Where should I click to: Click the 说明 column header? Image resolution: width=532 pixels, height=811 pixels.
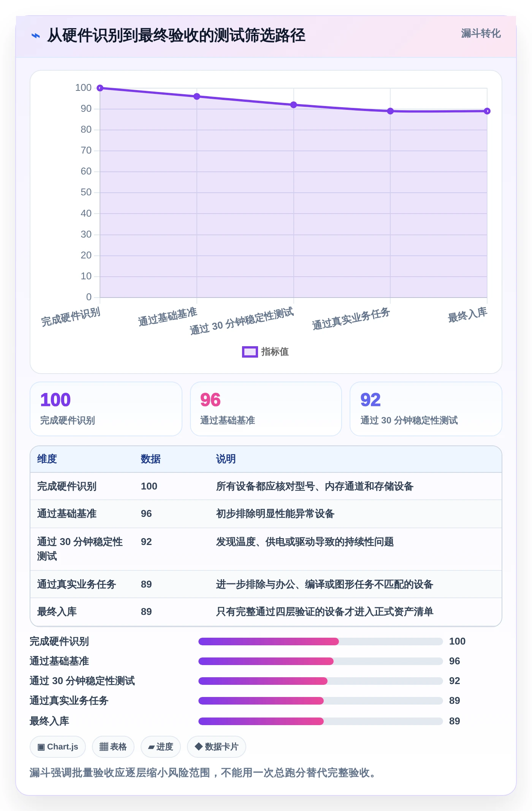click(x=226, y=459)
